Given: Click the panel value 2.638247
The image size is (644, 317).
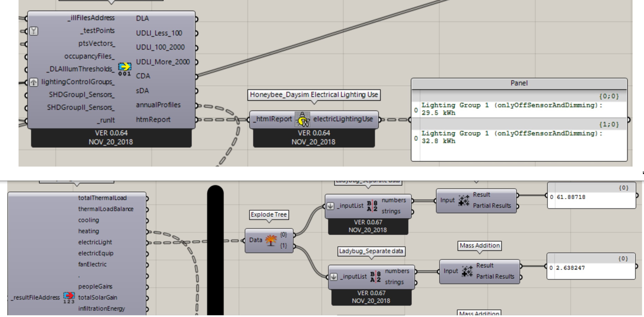Looking at the screenshot, I should (570, 268).
